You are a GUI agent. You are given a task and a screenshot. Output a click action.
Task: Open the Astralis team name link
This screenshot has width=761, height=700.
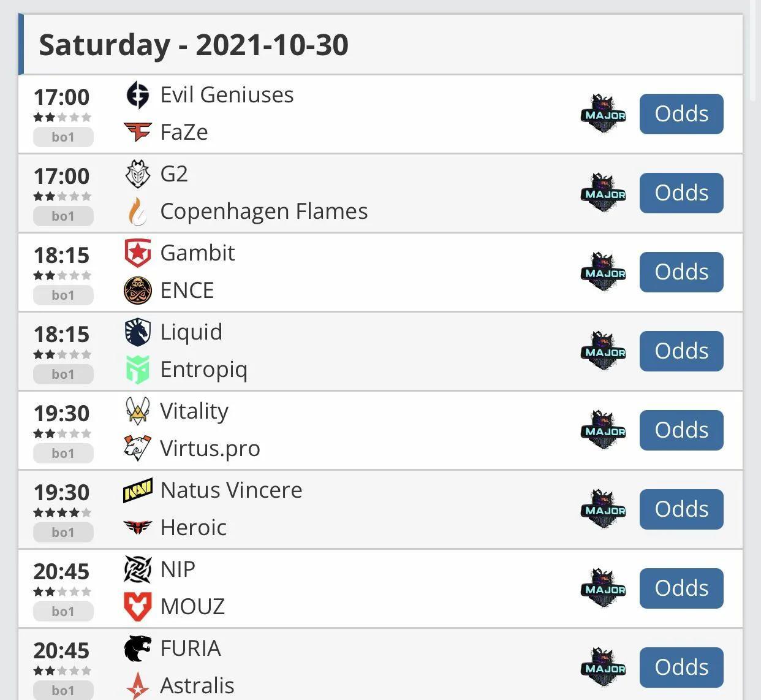[197, 686]
